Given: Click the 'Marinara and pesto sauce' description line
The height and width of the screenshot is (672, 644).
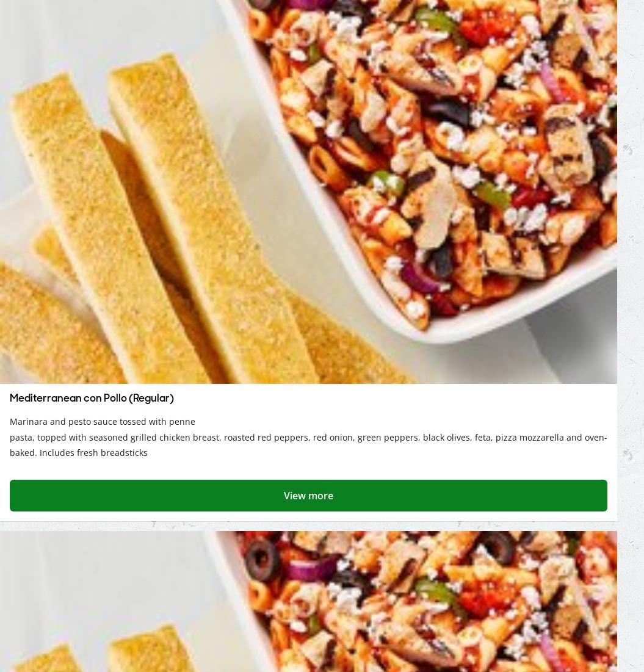Looking at the screenshot, I should tap(103, 422).
